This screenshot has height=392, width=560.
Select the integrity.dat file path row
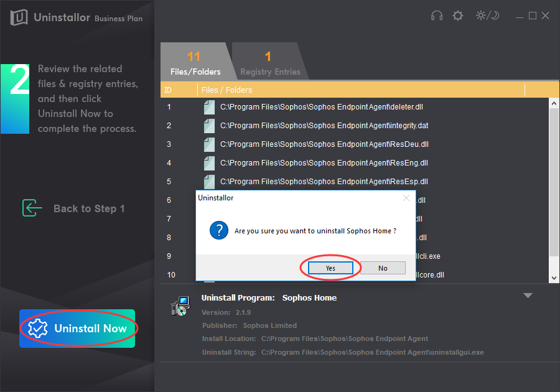point(324,126)
